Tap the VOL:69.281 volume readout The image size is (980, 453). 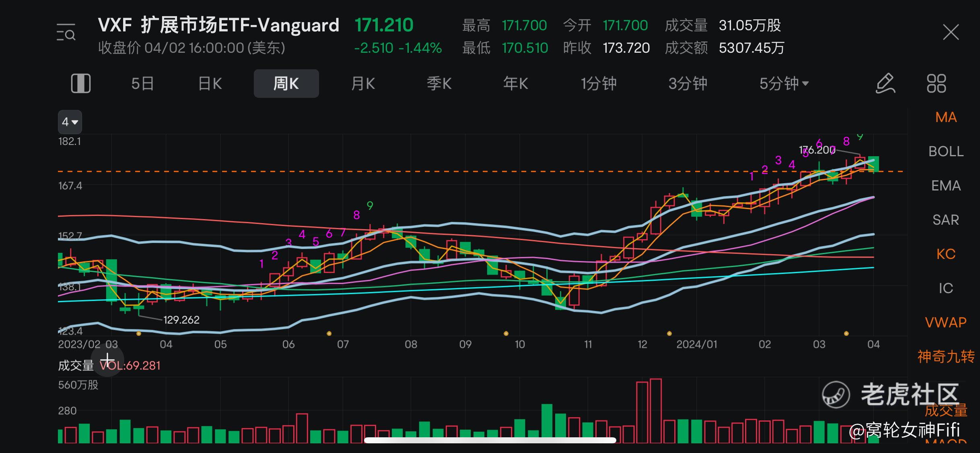pyautogui.click(x=130, y=366)
